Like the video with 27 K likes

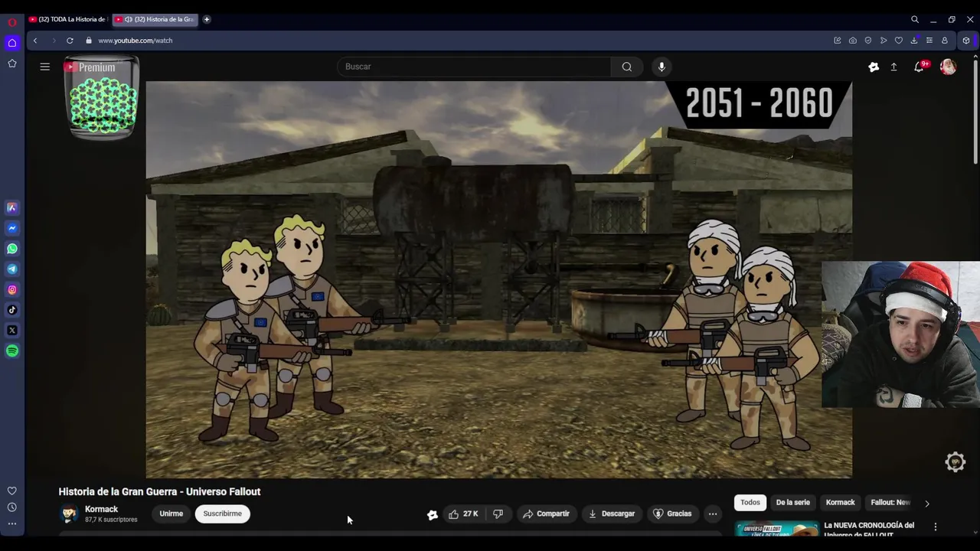click(x=463, y=514)
